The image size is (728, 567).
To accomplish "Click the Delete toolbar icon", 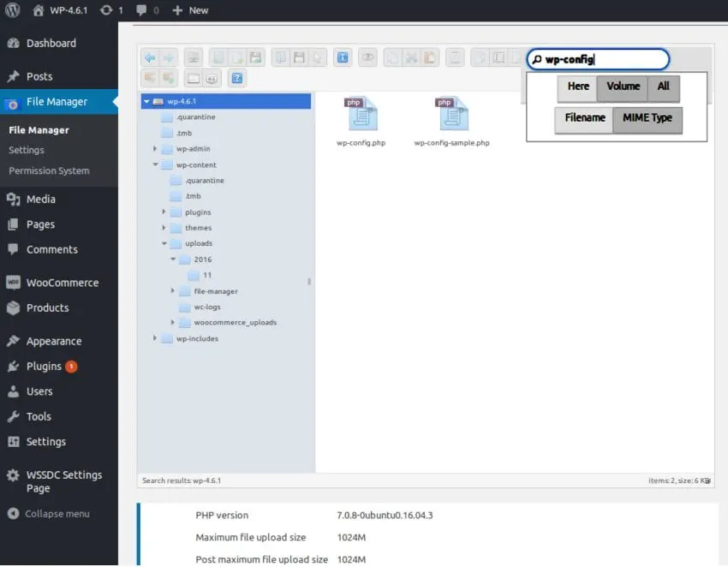I will pos(455,57).
